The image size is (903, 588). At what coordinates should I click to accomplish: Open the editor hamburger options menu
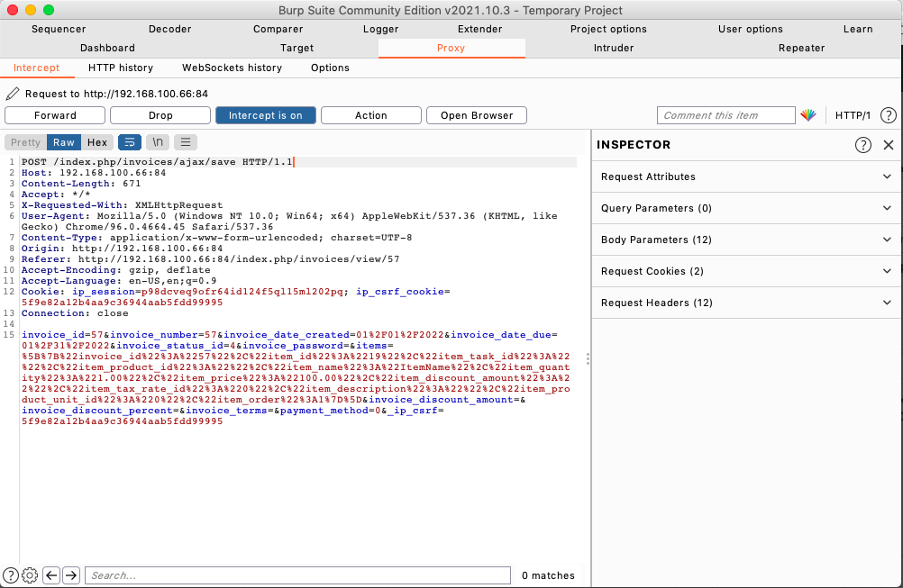185,142
